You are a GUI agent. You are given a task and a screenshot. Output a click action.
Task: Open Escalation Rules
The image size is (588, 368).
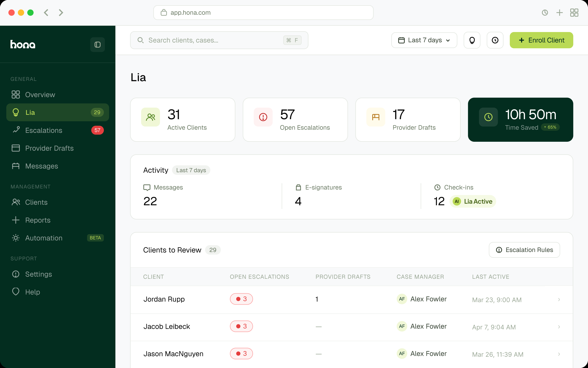(x=524, y=250)
